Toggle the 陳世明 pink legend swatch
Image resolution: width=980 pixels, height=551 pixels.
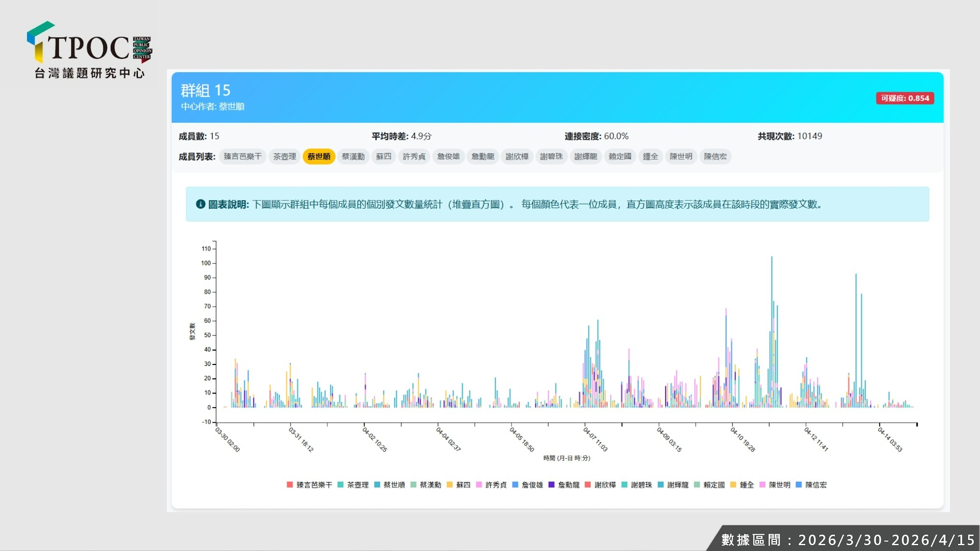[762, 485]
